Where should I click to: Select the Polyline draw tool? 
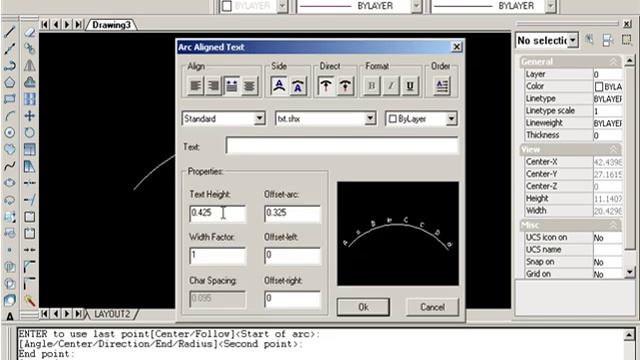pyautogui.click(x=10, y=66)
